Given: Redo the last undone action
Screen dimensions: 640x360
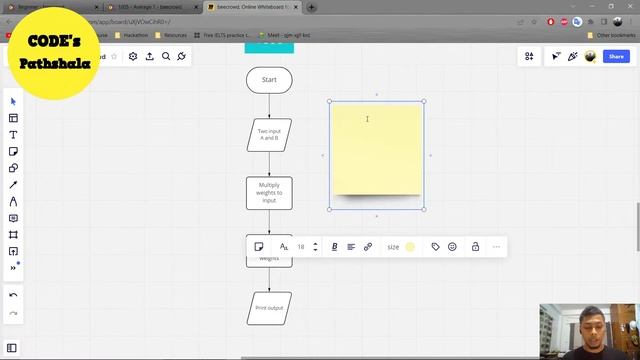Looking at the screenshot, I should tap(13, 313).
